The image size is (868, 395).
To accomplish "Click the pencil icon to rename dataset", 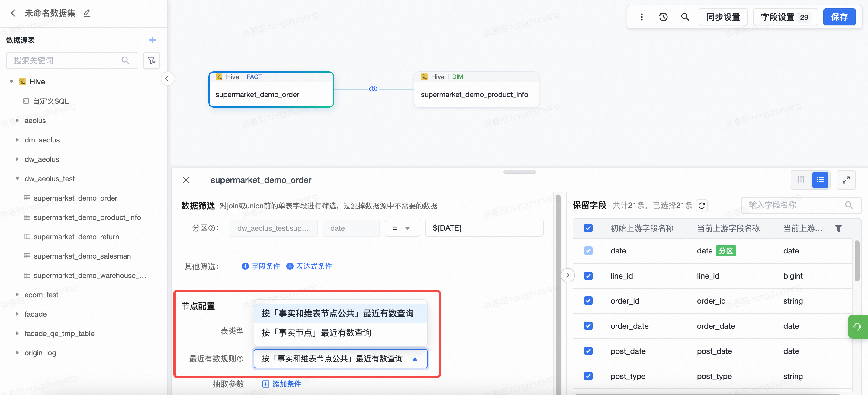I will coord(87,13).
